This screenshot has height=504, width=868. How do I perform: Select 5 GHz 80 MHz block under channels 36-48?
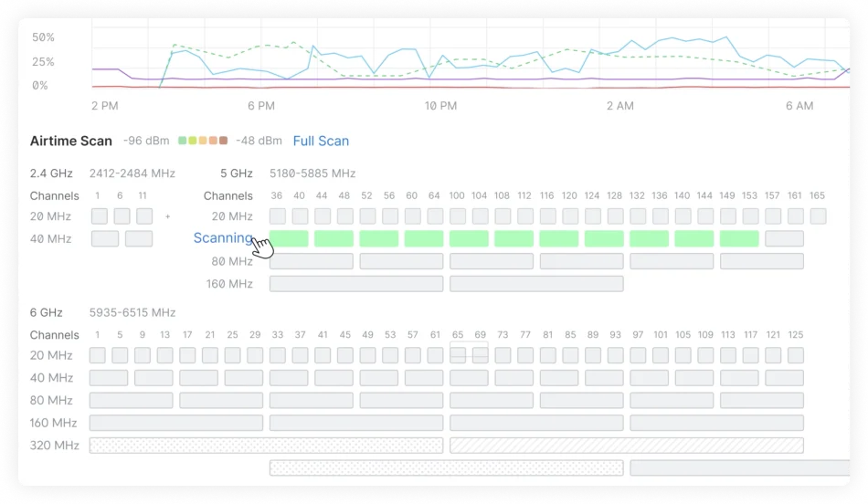pos(312,261)
